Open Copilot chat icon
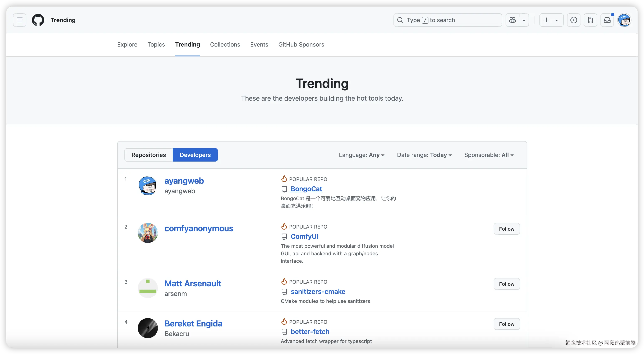 [x=512, y=20]
